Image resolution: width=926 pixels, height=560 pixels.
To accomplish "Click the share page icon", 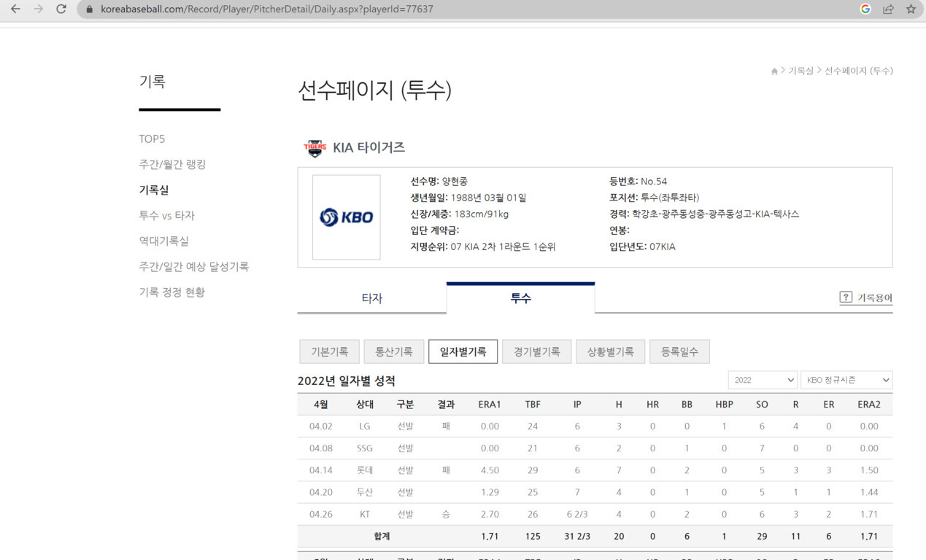I will click(887, 10).
